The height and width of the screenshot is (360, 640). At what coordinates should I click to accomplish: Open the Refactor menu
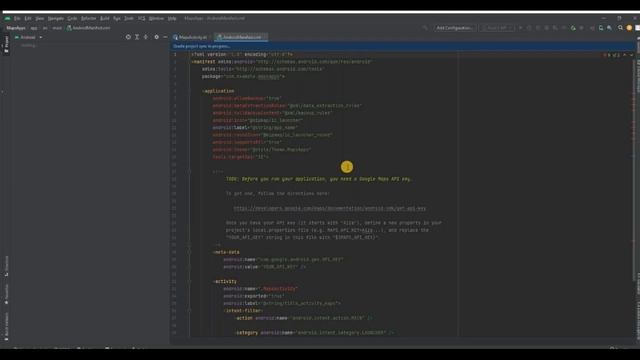[x=89, y=18]
